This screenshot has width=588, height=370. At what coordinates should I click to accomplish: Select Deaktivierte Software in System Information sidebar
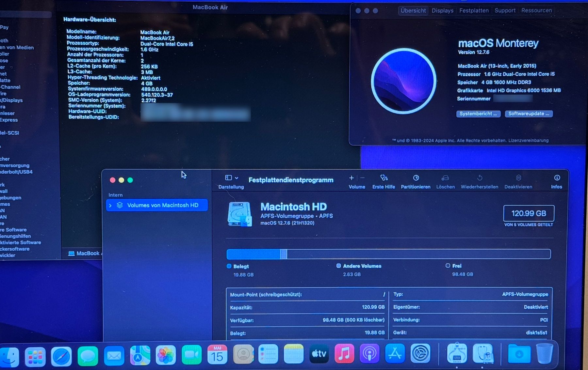coord(21,242)
